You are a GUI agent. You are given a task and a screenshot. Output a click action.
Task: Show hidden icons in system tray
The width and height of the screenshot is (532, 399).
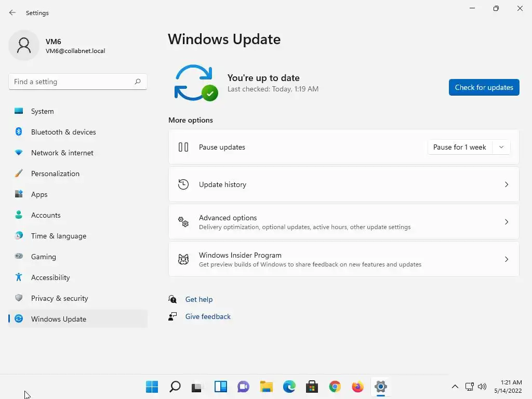coord(455,387)
